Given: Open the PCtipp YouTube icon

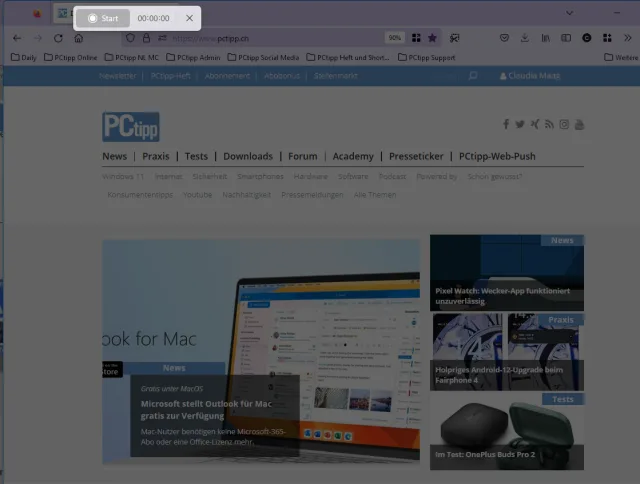Looking at the screenshot, I should coord(579,125).
